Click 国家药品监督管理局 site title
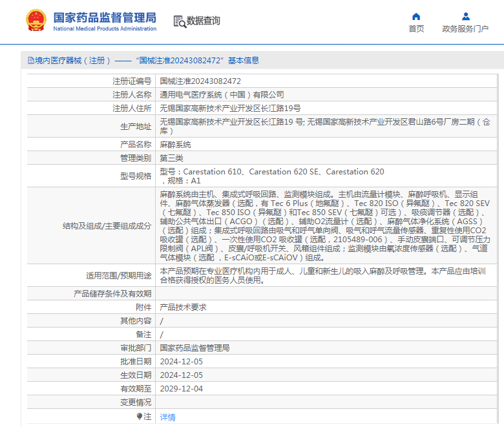504x427 pixels. [x=105, y=17]
